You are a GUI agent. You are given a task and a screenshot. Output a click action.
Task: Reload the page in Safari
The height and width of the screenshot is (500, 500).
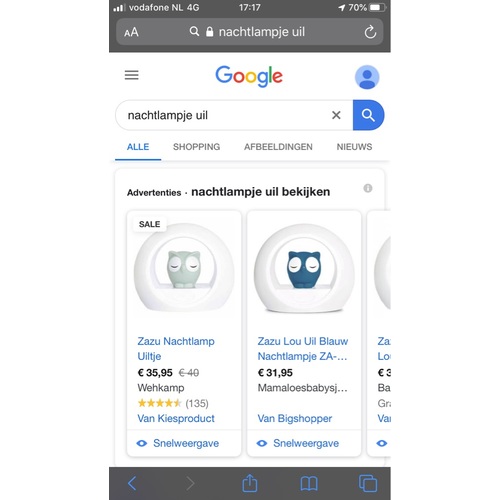tap(370, 32)
